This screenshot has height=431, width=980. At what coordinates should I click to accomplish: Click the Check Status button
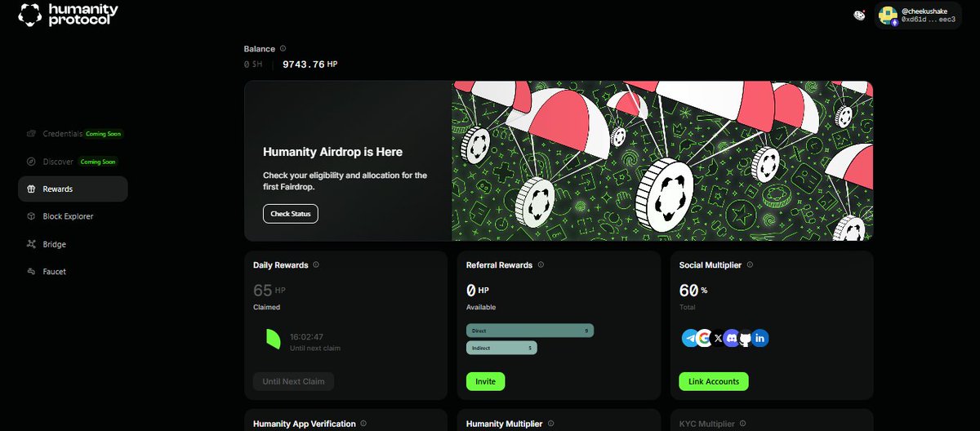[291, 214]
